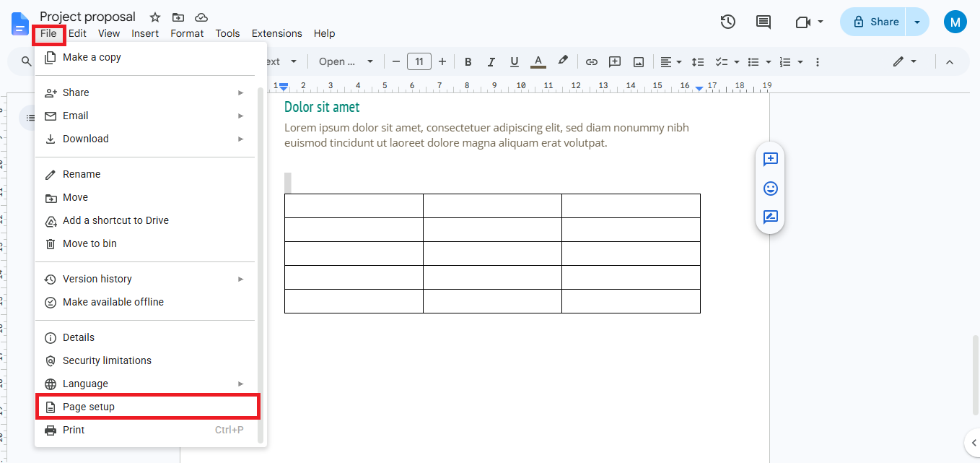Expand checklist options dropdown arrow
Screen dimensions: 980x463
coord(737,62)
